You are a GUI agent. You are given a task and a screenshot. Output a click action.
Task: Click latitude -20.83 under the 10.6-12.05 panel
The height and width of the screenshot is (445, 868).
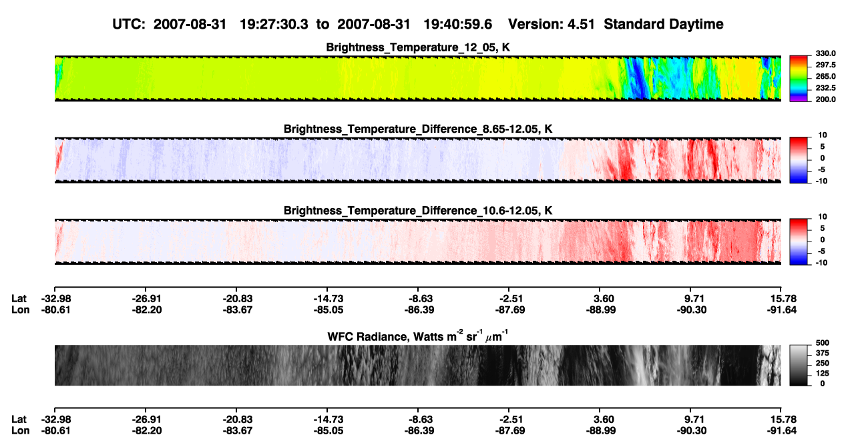(236, 299)
